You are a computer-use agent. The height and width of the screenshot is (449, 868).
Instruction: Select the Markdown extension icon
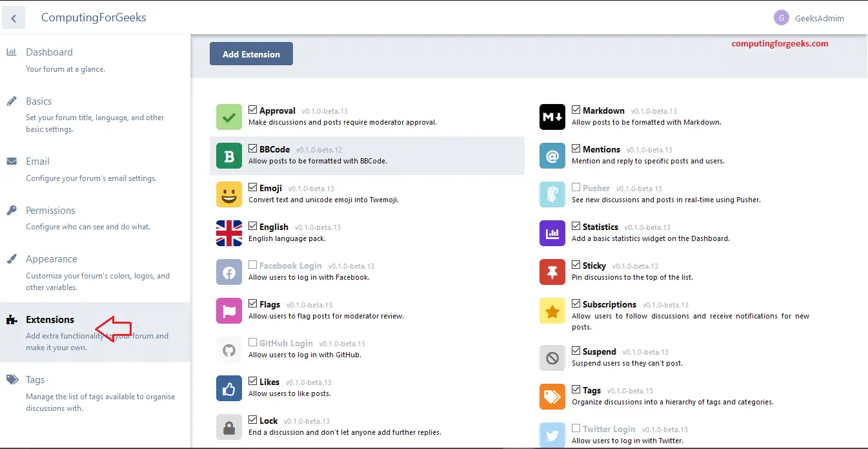(552, 117)
